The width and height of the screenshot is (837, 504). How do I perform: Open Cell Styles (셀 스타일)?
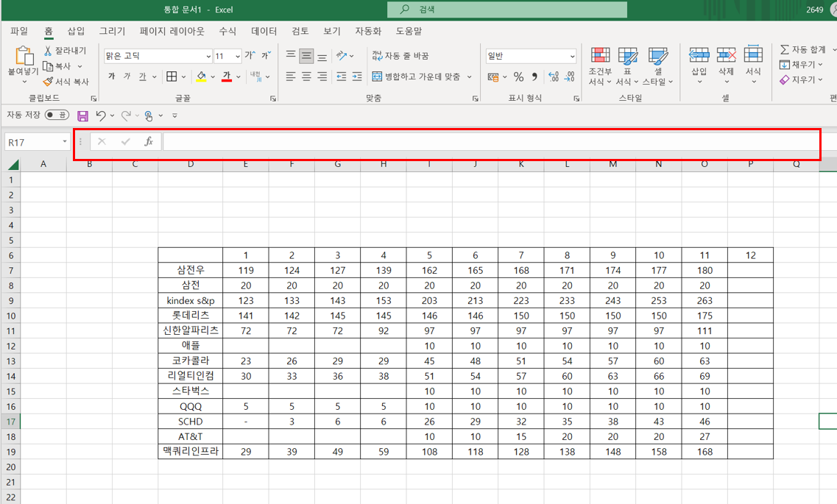657,66
